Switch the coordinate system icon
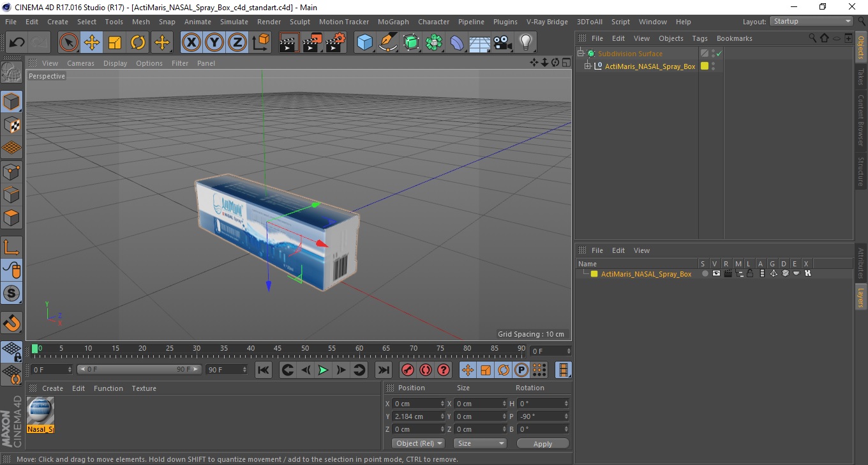The image size is (868, 465). (x=260, y=43)
